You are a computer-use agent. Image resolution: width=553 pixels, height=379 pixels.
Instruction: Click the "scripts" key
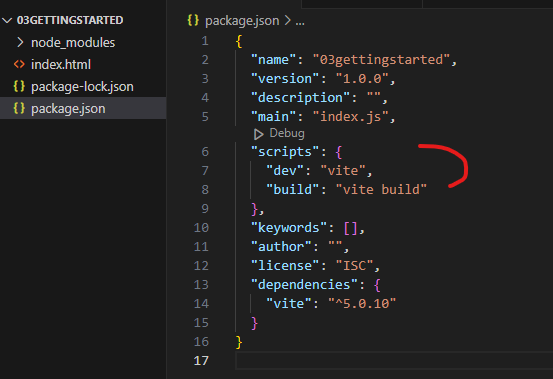click(285, 152)
